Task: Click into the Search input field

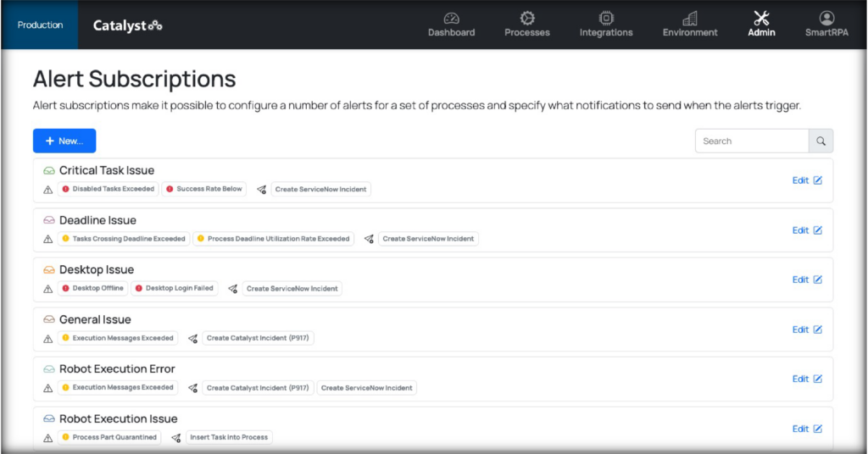Action: click(751, 141)
